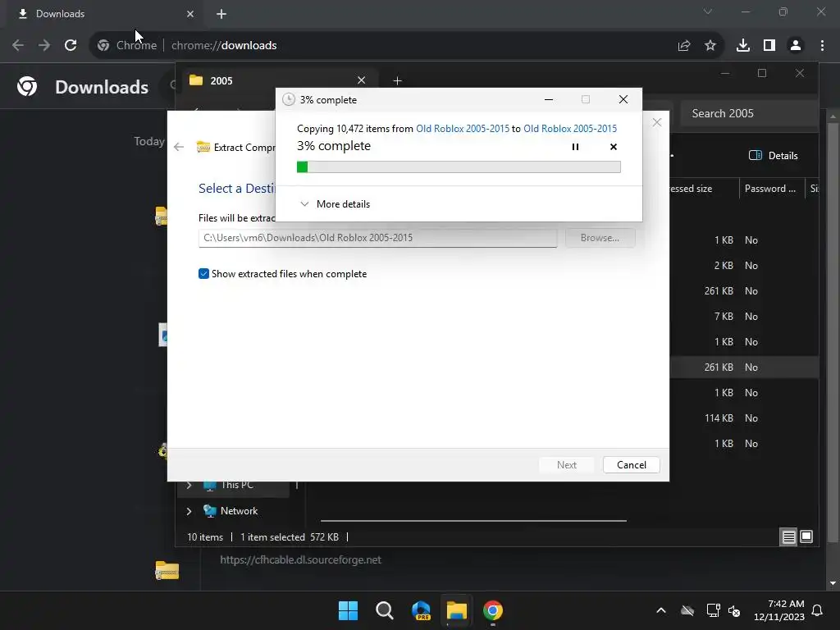This screenshot has height=630, width=840.
Task: Pause the file copy operation
Action: pyautogui.click(x=575, y=147)
